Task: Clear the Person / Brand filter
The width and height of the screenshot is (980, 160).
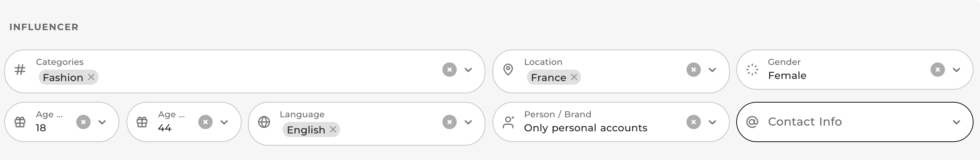Action: pyautogui.click(x=693, y=122)
